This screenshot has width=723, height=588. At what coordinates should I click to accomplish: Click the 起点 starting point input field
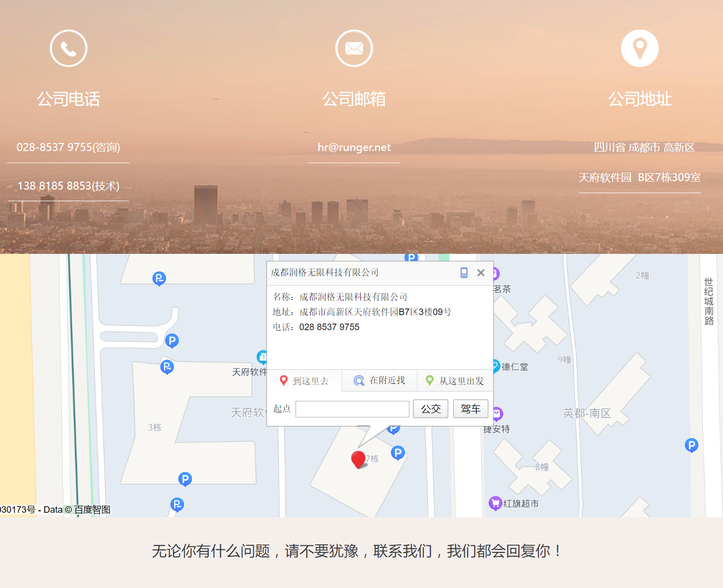click(352, 409)
